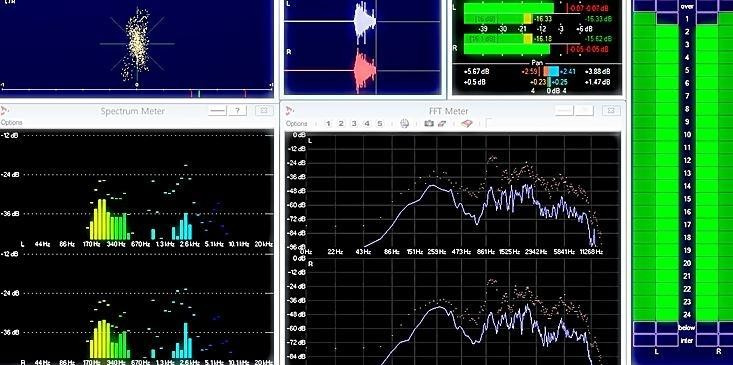733x365 pixels.
Task: Click the white L channel waveform
Action: pyautogui.click(x=366, y=21)
